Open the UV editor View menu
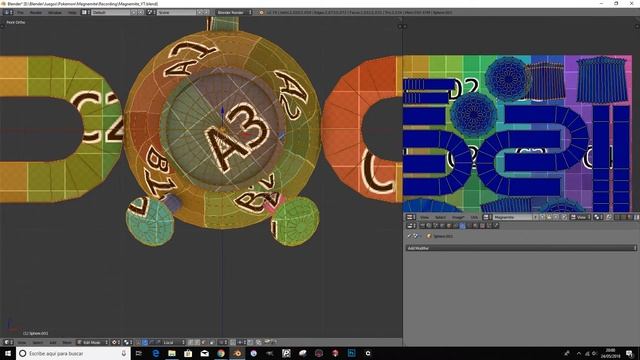The image size is (640, 360). [424, 217]
